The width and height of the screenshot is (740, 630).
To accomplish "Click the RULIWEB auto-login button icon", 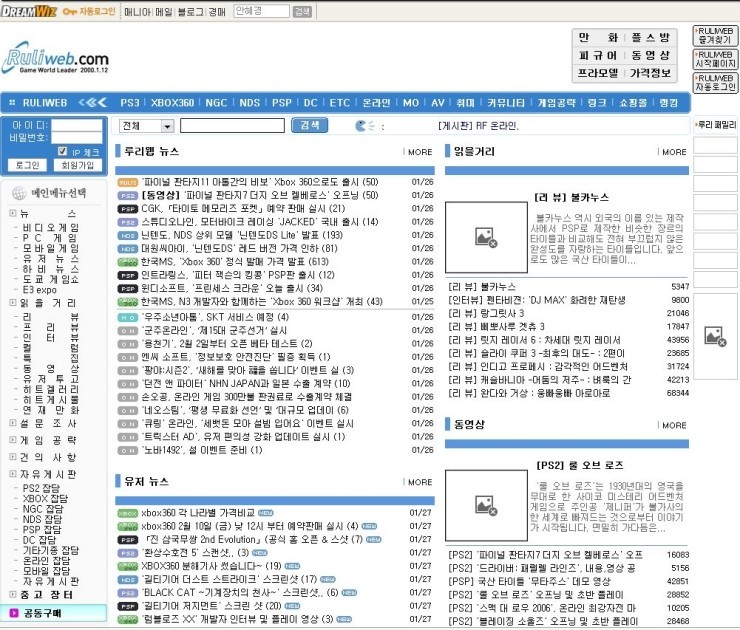I will coord(715,83).
